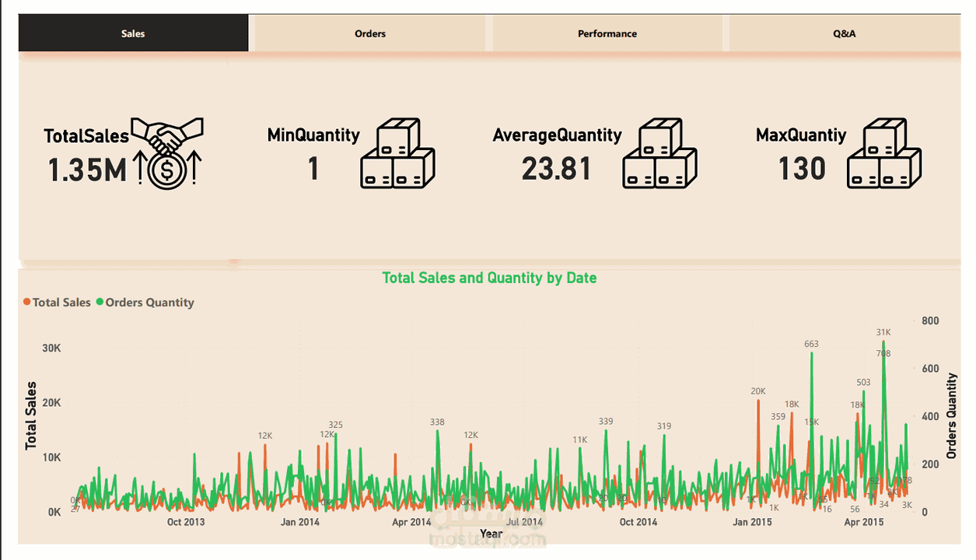Click the chart title Total Sales and Quantity by Date
Screen dimensions: 976x560
489,278
